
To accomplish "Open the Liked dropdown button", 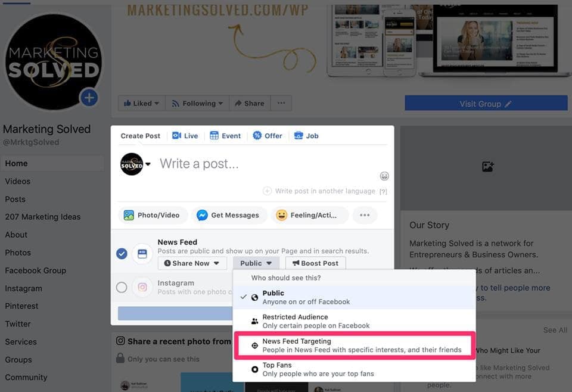I will [x=142, y=103].
